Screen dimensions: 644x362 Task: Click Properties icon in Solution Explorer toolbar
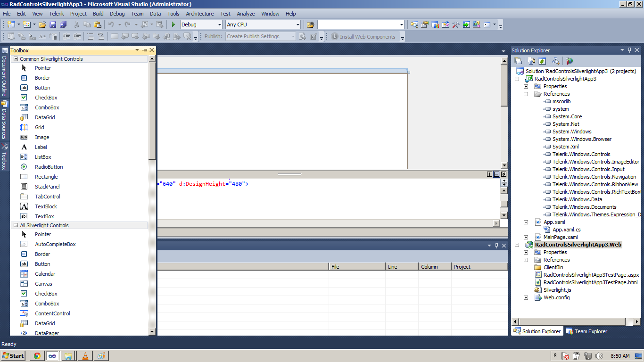(518, 61)
